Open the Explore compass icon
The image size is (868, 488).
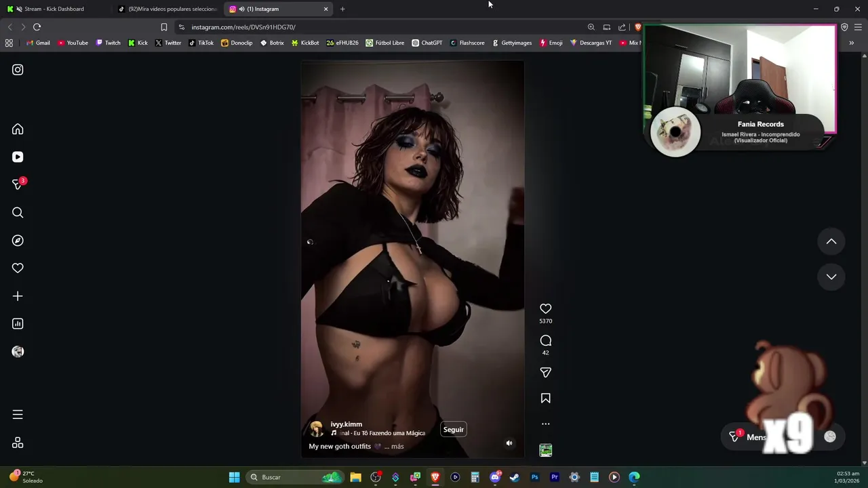pos(18,241)
